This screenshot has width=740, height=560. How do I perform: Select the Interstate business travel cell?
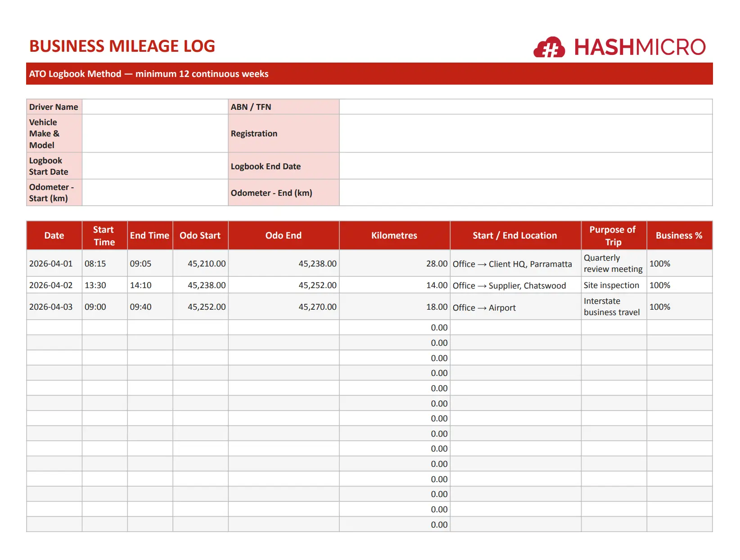(x=611, y=307)
